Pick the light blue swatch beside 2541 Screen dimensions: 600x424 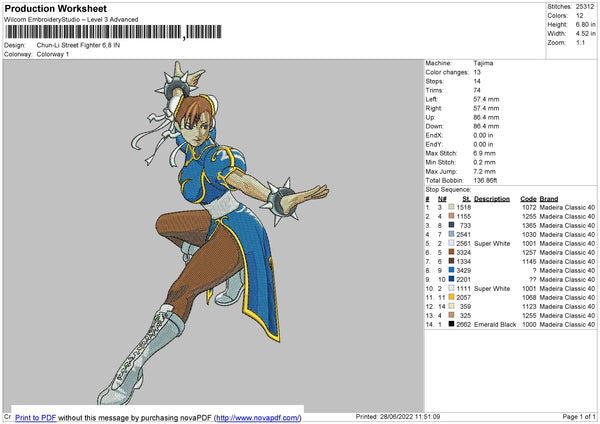click(451, 234)
